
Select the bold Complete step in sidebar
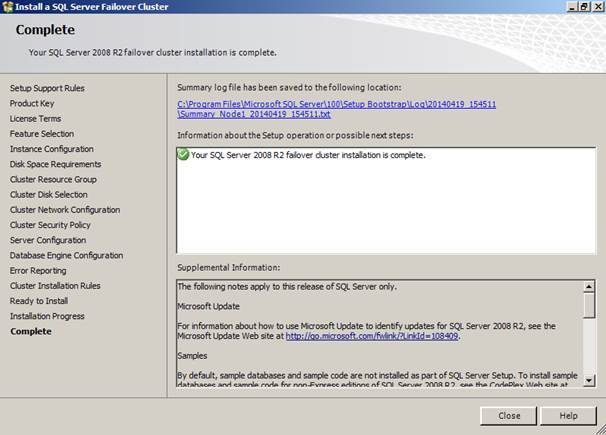(31, 331)
